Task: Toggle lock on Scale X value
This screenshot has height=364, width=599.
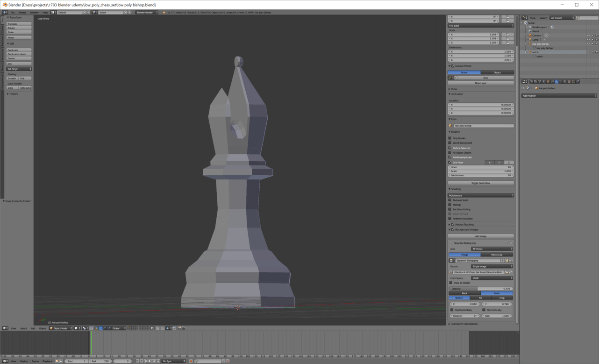Action: click(x=507, y=35)
